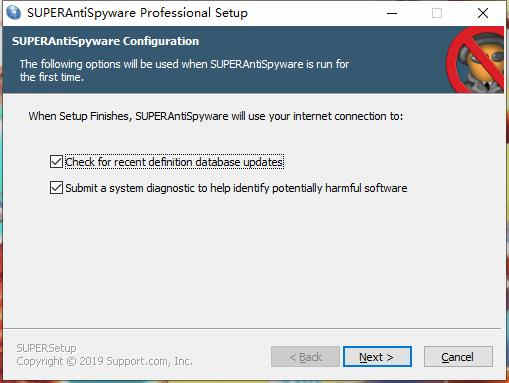Click the horizontal separator line above buttons
Viewport: 509px width, 383px height.
[x=252, y=329]
